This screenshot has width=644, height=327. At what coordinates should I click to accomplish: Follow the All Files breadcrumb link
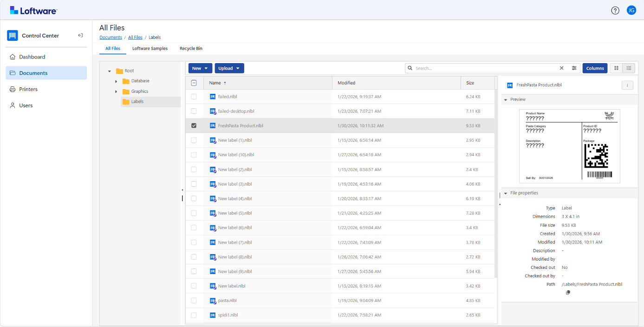(135, 37)
